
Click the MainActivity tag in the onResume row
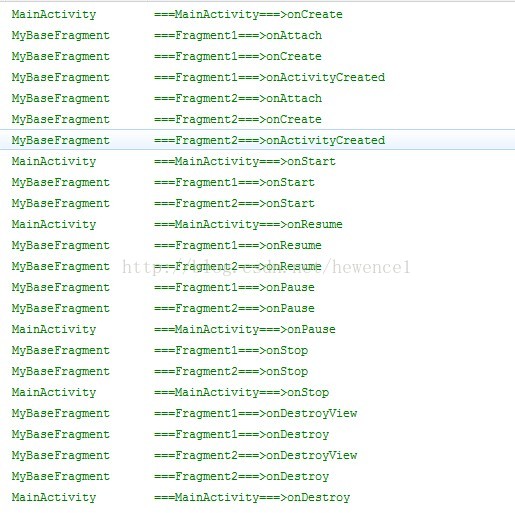(54, 225)
